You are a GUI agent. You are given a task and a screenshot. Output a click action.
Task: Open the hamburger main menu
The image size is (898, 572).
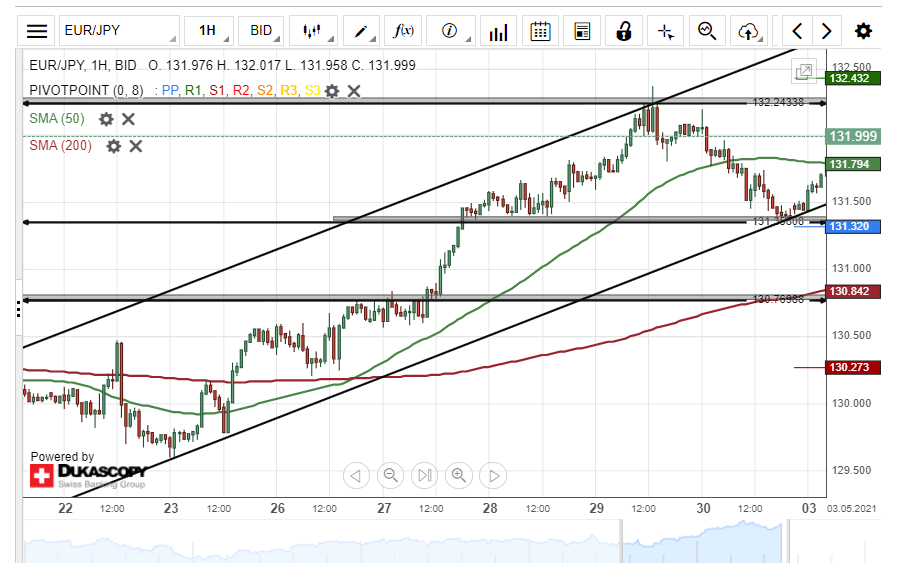pos(36,31)
